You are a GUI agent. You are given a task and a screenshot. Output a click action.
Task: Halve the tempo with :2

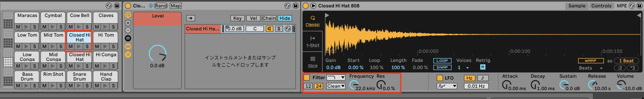620,68
